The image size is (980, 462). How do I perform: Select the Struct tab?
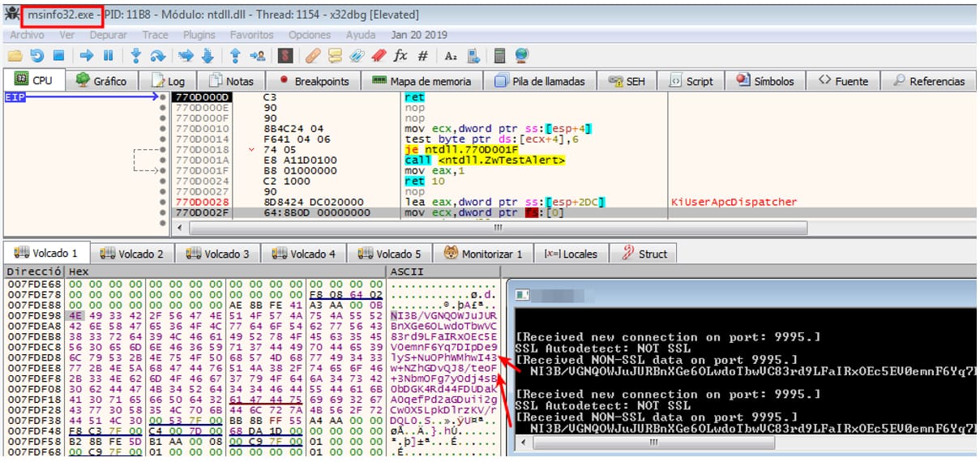(x=644, y=254)
